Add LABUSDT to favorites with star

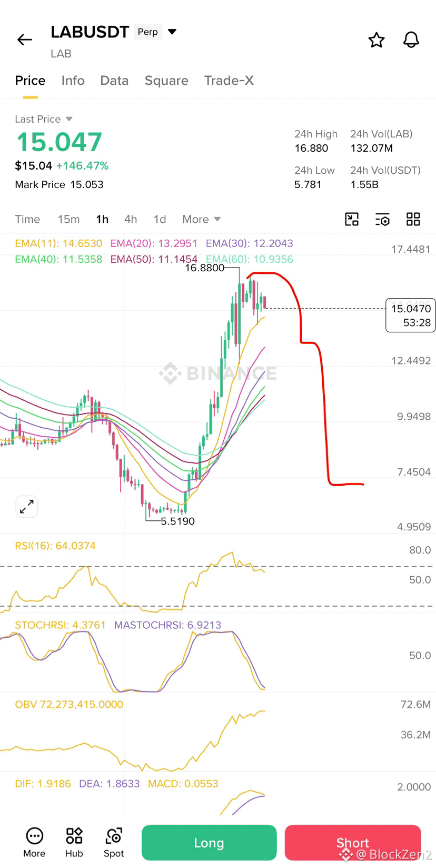[x=376, y=40]
